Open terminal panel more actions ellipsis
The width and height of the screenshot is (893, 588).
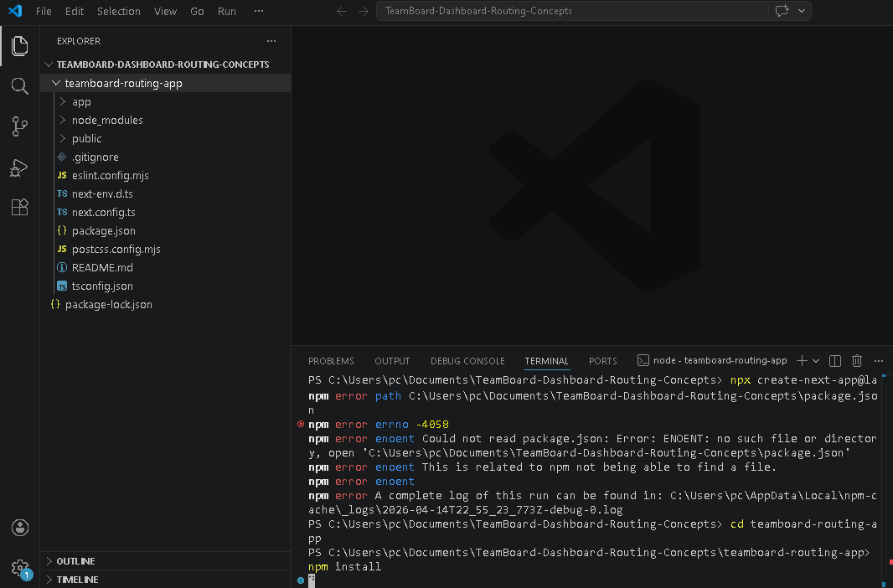click(x=879, y=360)
